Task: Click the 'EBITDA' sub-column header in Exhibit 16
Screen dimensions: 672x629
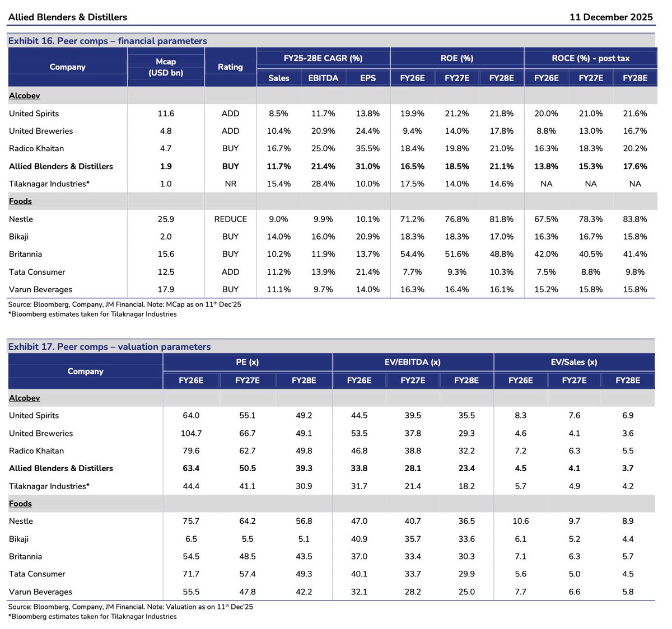Action: point(323,78)
